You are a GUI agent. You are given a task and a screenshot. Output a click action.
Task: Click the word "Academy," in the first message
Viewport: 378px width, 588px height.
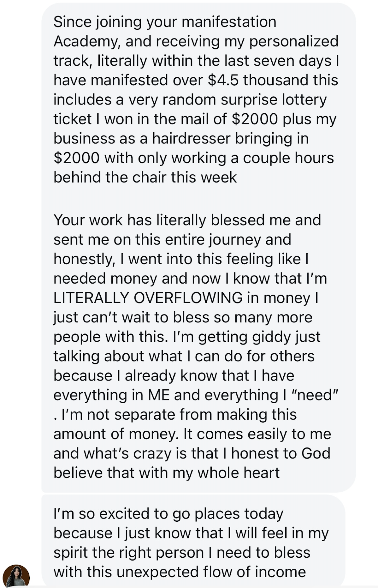tap(87, 41)
